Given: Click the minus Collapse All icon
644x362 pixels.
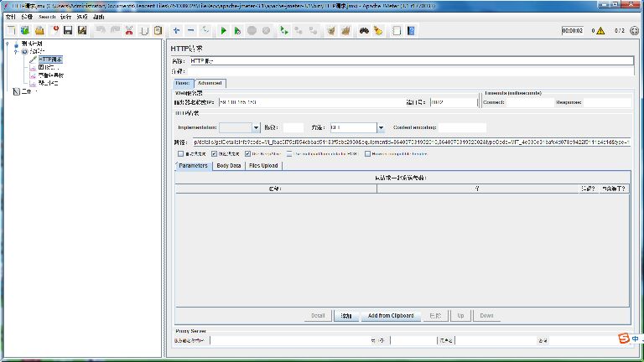Looking at the screenshot, I should tap(190, 31).
